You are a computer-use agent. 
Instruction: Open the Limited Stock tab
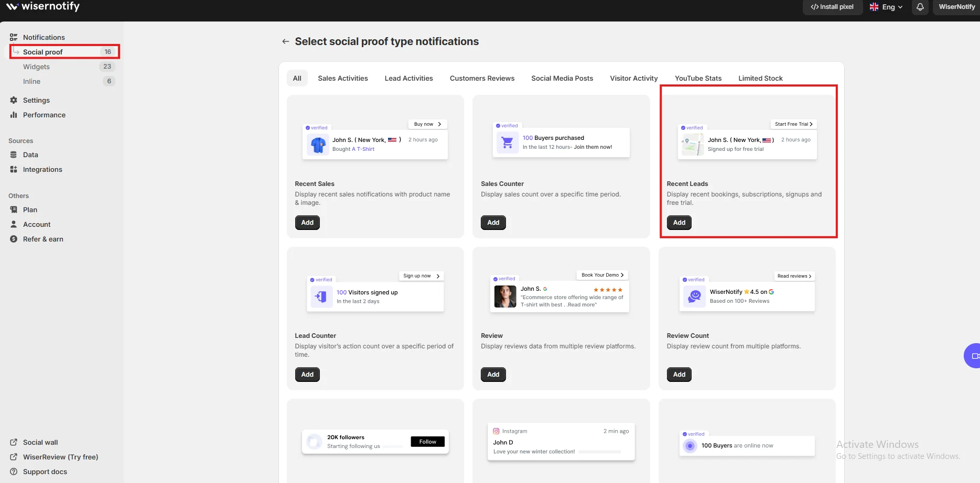point(760,78)
